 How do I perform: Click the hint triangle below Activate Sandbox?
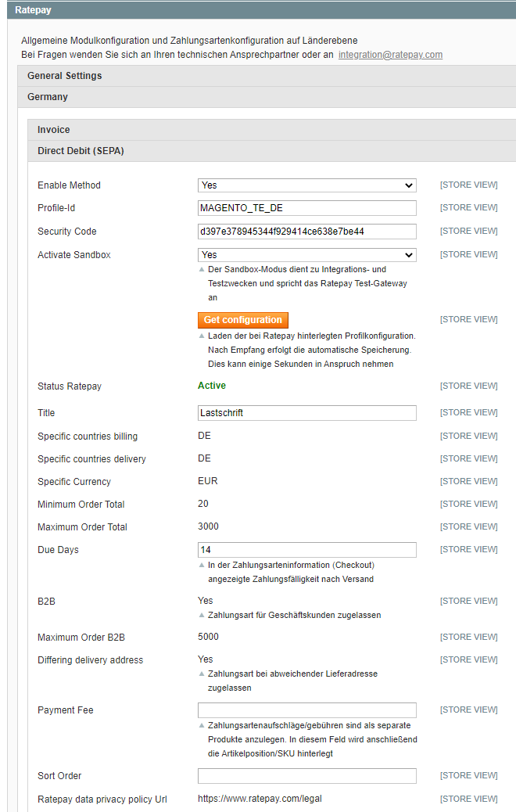click(202, 270)
